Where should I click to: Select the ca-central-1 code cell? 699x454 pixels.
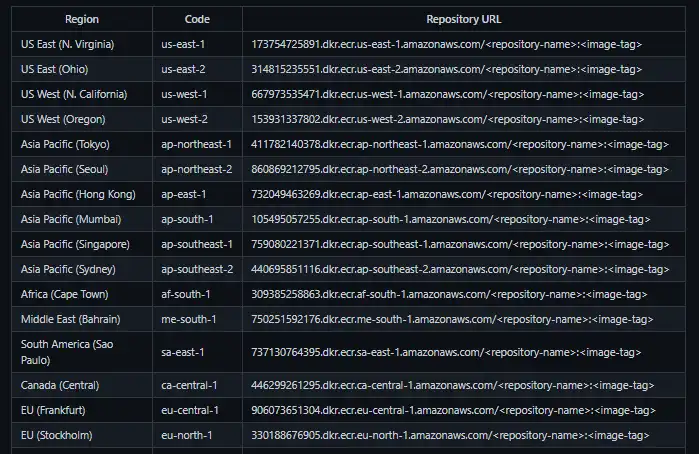tap(197, 385)
